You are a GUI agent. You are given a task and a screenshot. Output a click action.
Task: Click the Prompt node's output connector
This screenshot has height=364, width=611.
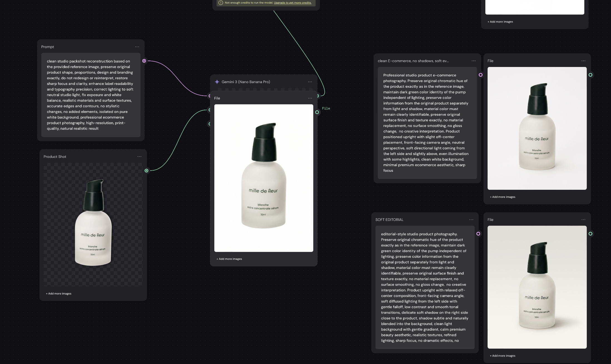click(144, 61)
